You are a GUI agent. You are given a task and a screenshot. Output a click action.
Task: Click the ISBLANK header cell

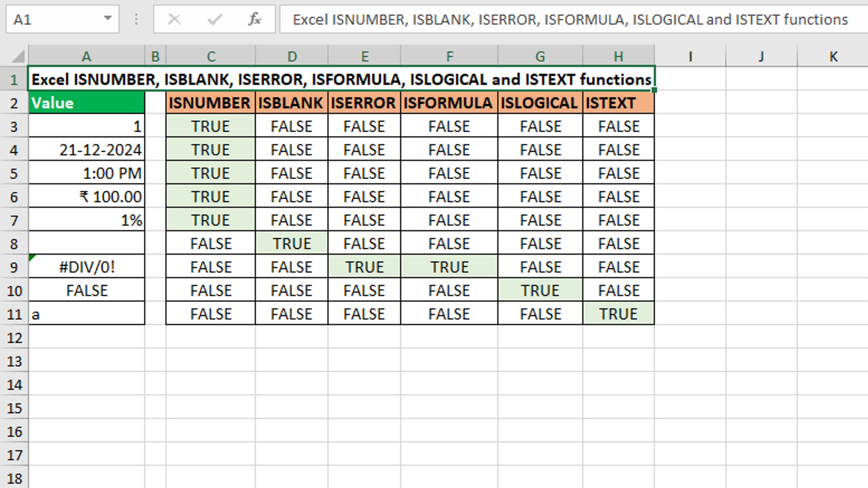292,103
